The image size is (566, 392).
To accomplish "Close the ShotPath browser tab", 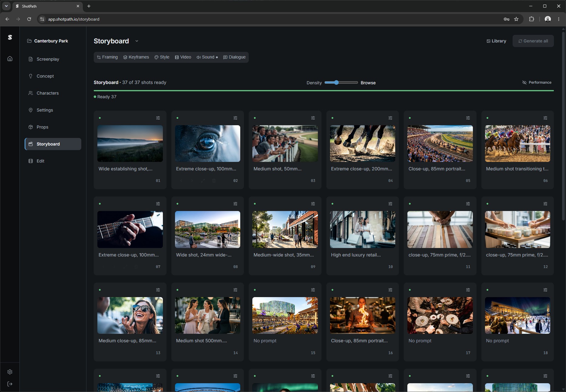I will (x=78, y=6).
